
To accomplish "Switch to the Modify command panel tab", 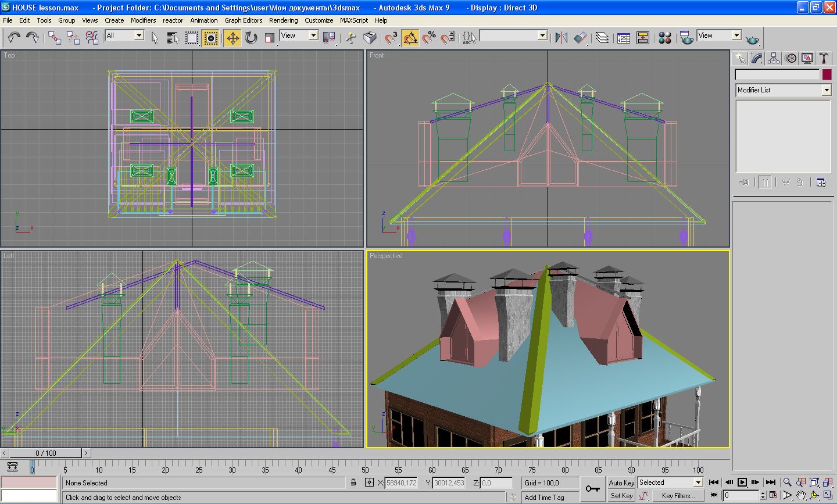I will 757,58.
